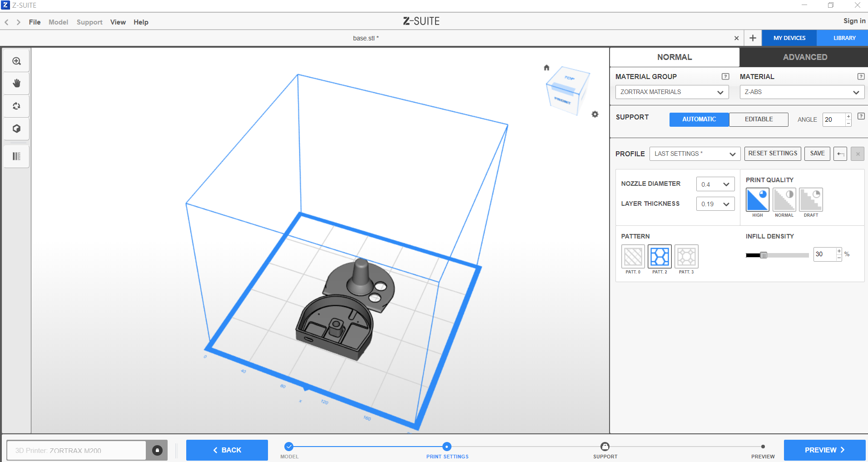868x462 pixels.
Task: Navigate back with left arrow
Action: click(6, 22)
